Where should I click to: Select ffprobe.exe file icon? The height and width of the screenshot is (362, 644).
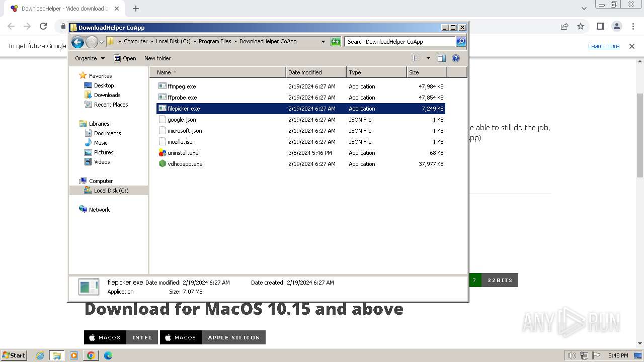pyautogui.click(x=163, y=98)
